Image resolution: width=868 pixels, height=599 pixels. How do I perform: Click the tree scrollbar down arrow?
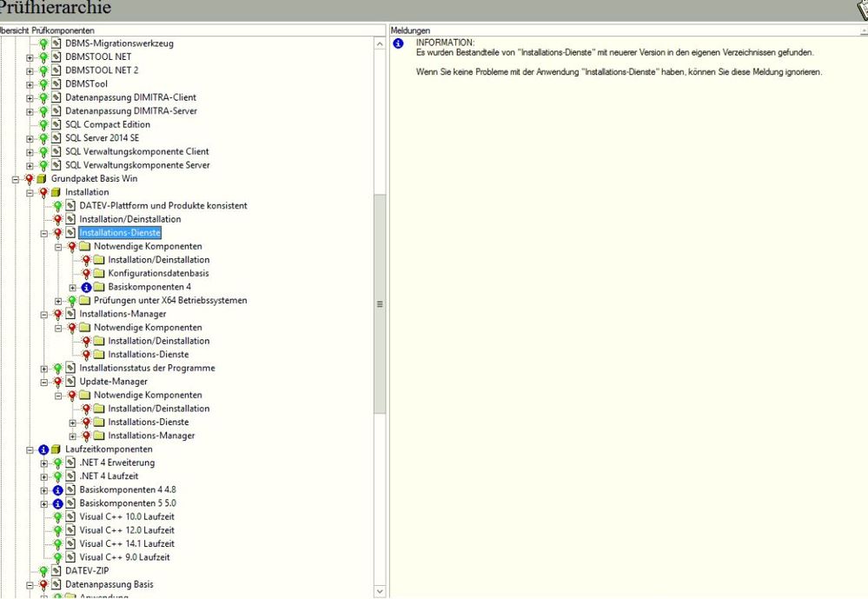(x=380, y=591)
